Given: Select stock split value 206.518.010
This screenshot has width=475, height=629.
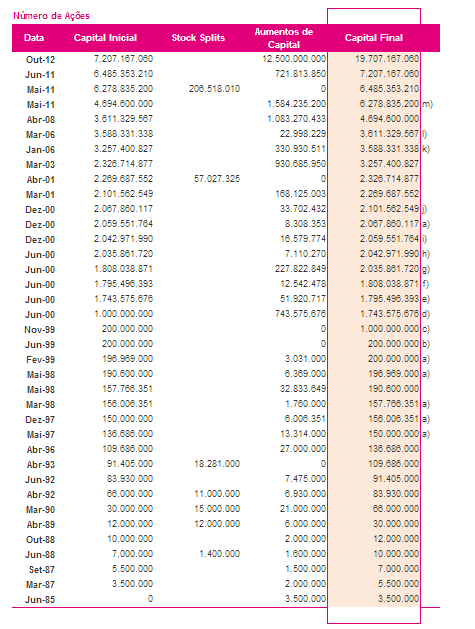Looking at the screenshot, I should pyautogui.click(x=215, y=89).
